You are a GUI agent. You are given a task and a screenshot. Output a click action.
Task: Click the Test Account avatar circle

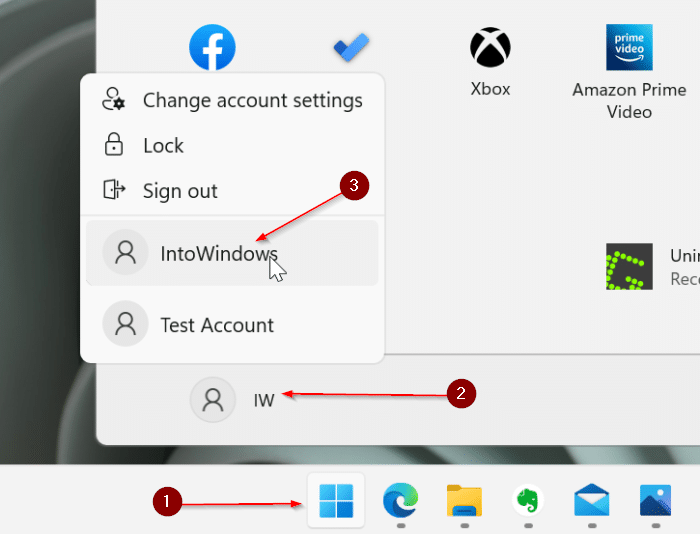click(x=125, y=324)
